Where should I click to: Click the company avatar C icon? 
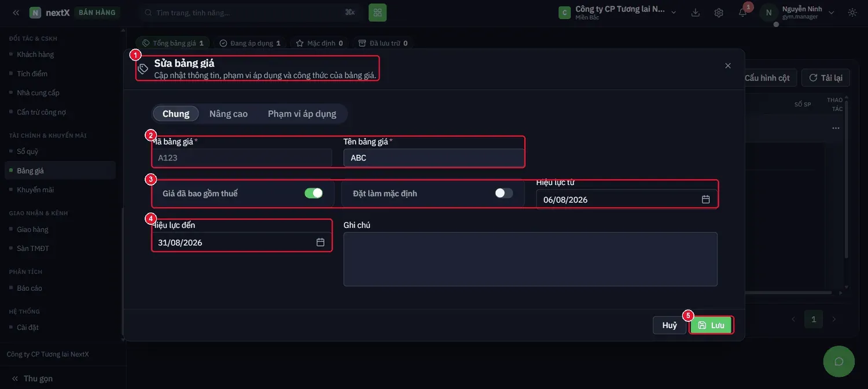(x=565, y=13)
